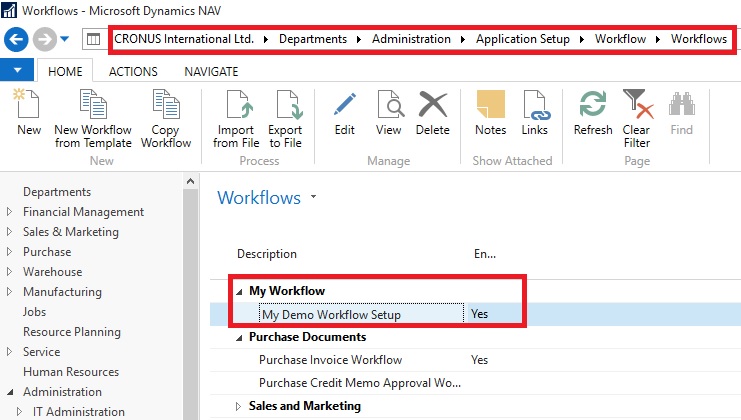Click Workflows at the breadcrumb end
The width and height of the screenshot is (741, 420).
pos(699,39)
